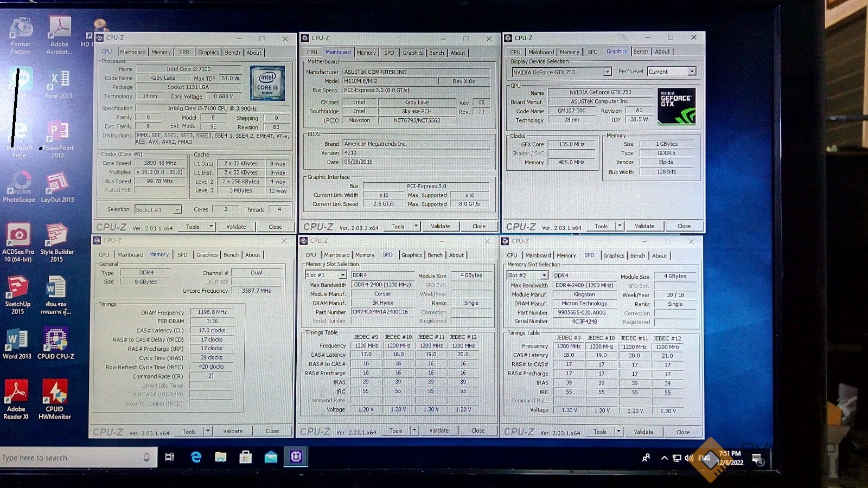Open Excel 2013 desktop shortcut
Screen dimensions: 868x488
(x=59, y=84)
